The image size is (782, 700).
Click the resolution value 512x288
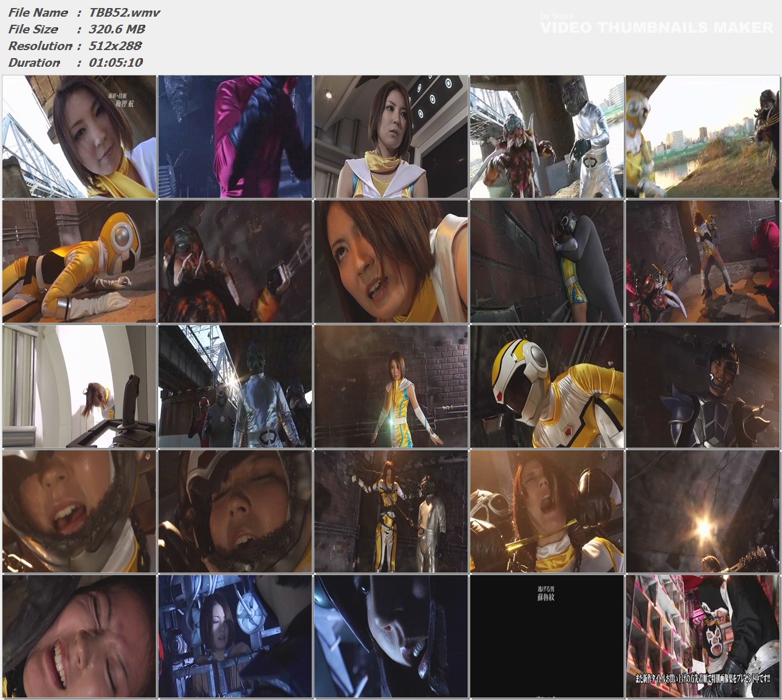116,46
